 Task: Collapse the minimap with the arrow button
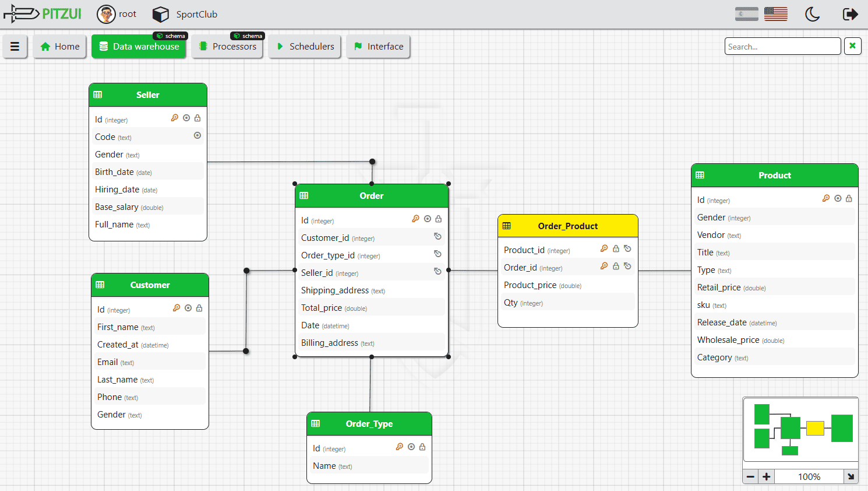coord(851,476)
